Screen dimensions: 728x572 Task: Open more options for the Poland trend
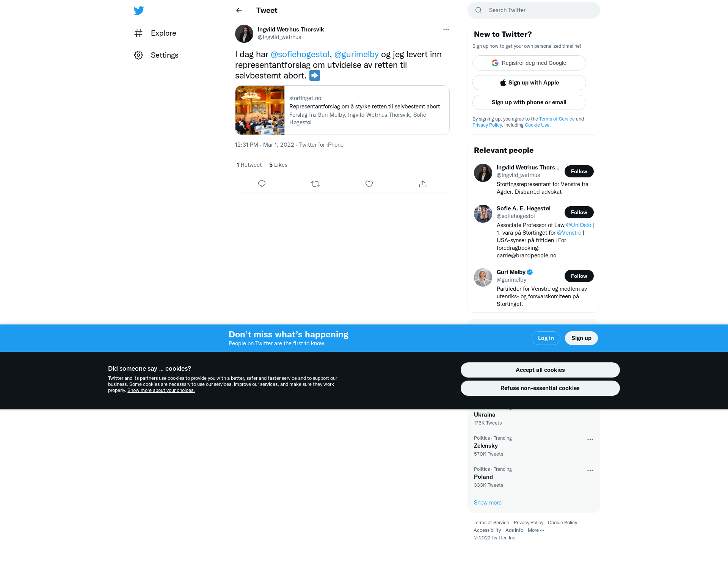(x=590, y=470)
